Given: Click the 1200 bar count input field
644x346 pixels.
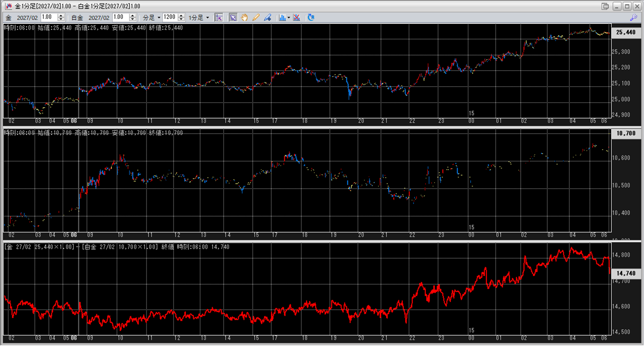Looking at the screenshot, I should 170,17.
